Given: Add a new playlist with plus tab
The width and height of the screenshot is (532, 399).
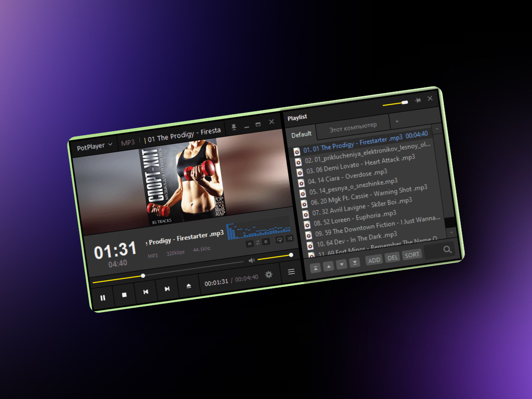Looking at the screenshot, I should point(397,121).
